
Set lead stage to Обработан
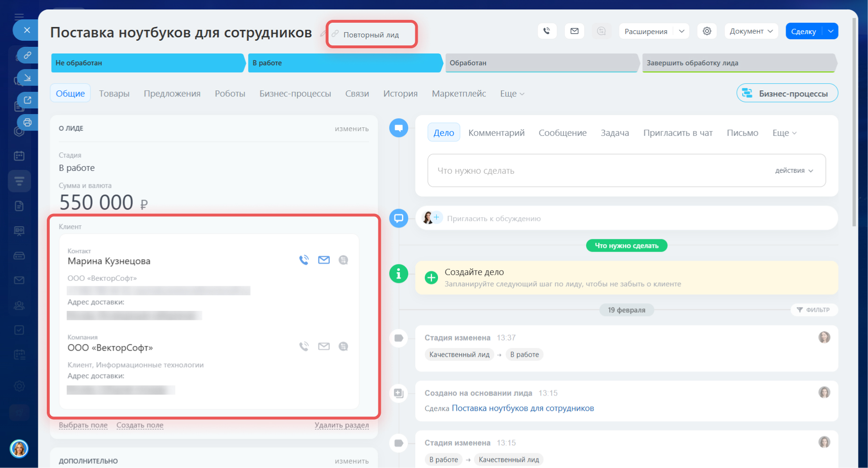pos(541,63)
